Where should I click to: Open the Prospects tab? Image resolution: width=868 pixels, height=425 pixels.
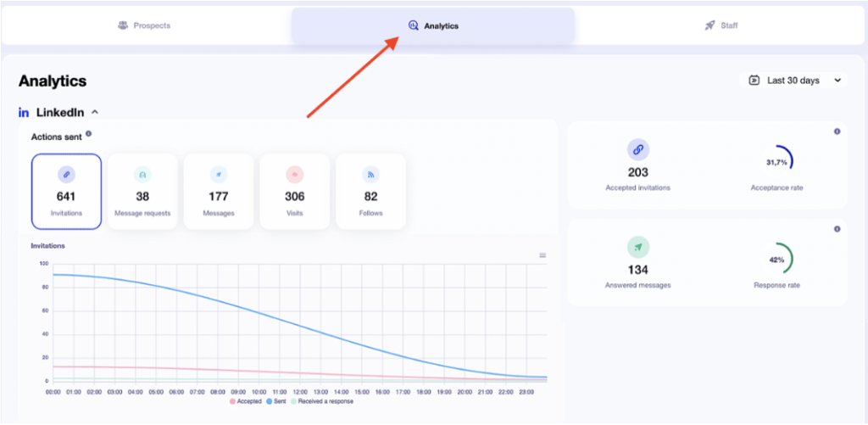[145, 25]
